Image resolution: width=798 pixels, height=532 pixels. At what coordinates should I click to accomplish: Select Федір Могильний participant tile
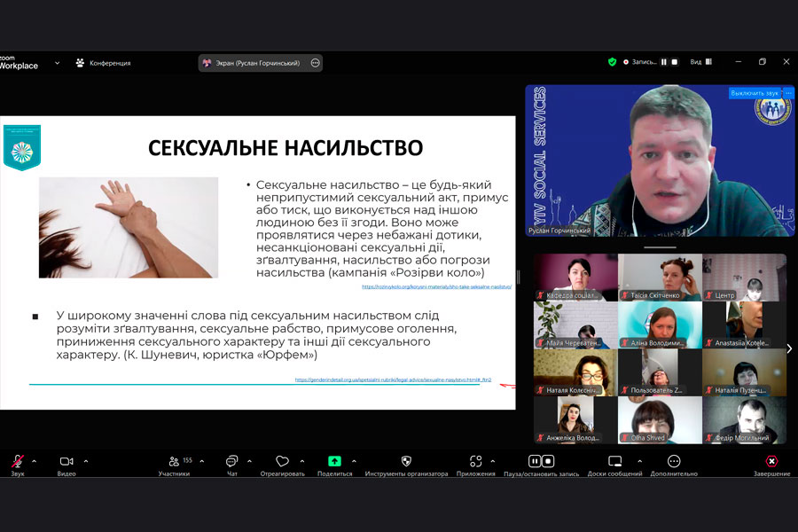[744, 420]
